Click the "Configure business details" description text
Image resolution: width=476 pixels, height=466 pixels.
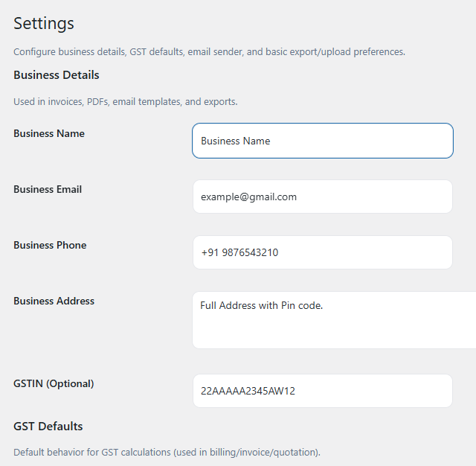209,52
